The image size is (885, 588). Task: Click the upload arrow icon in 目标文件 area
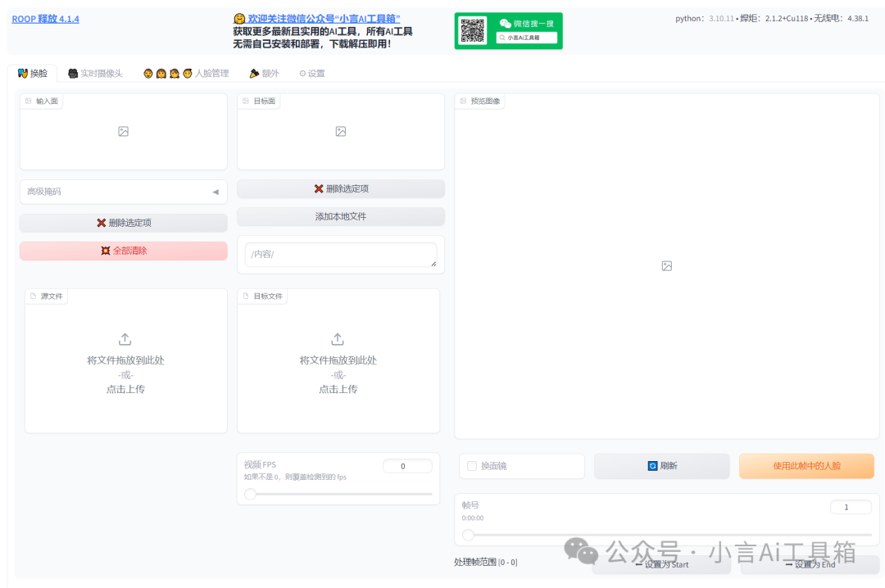pos(338,339)
